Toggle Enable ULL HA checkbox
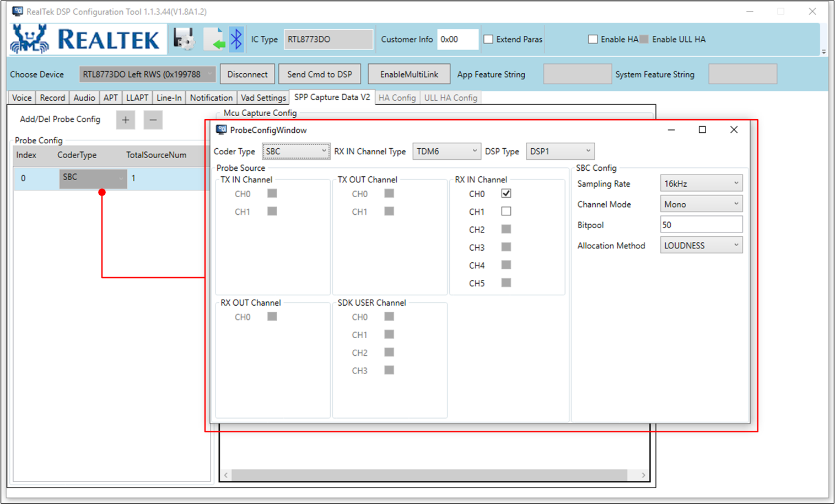 tap(644, 39)
